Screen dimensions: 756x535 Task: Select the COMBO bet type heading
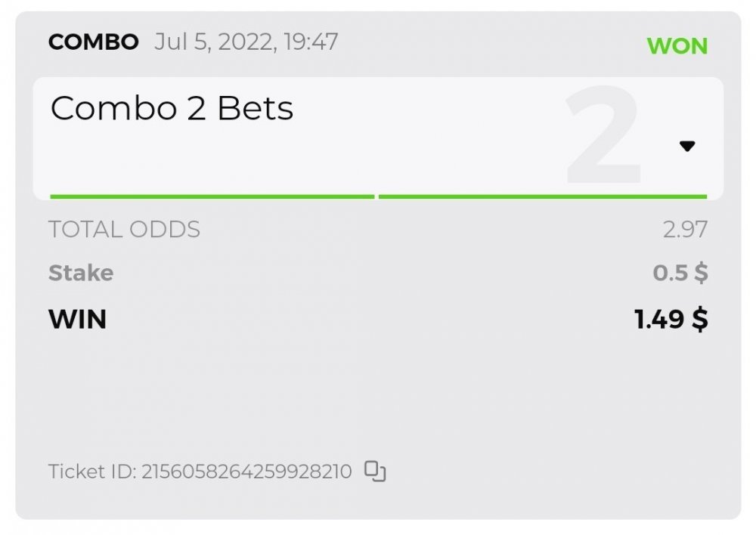(x=93, y=42)
